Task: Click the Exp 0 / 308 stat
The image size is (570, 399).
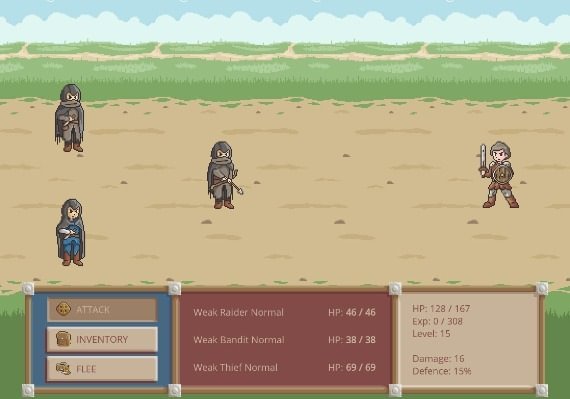Action: point(437,321)
